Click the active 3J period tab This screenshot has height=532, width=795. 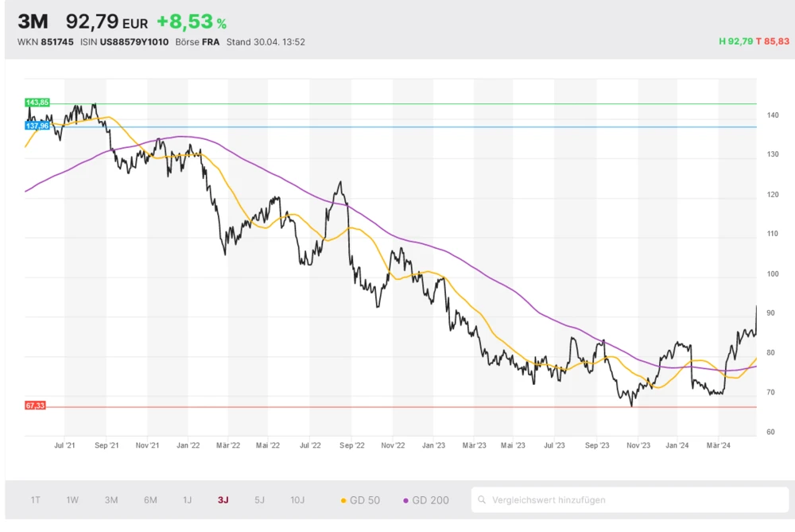coord(223,500)
